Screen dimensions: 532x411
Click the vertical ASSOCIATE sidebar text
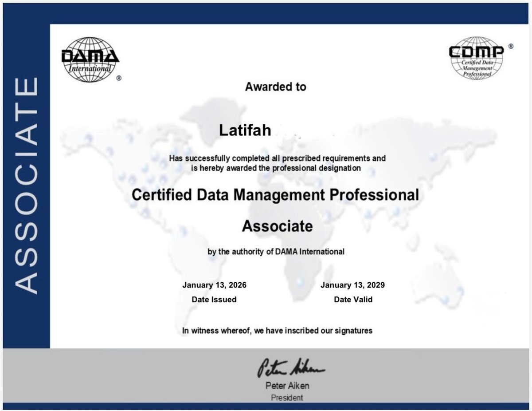tap(26, 186)
